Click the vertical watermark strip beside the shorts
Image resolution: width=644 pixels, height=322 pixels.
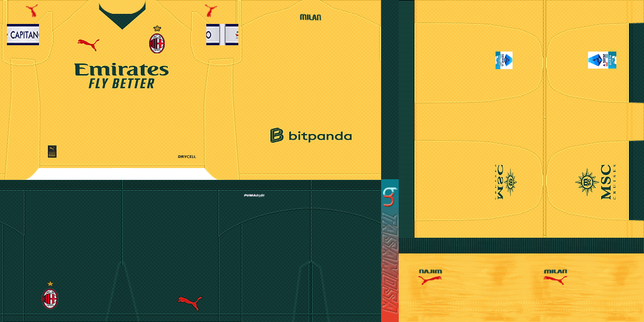click(x=389, y=252)
